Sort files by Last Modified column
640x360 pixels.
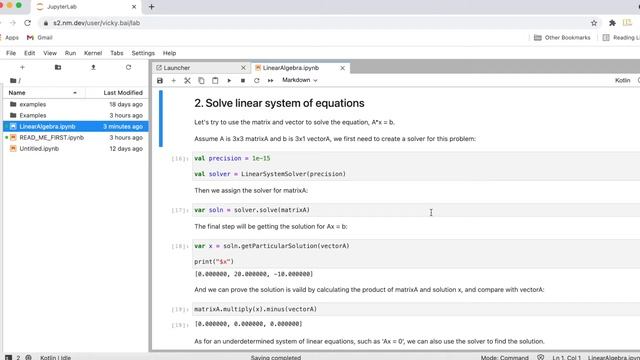point(117,93)
